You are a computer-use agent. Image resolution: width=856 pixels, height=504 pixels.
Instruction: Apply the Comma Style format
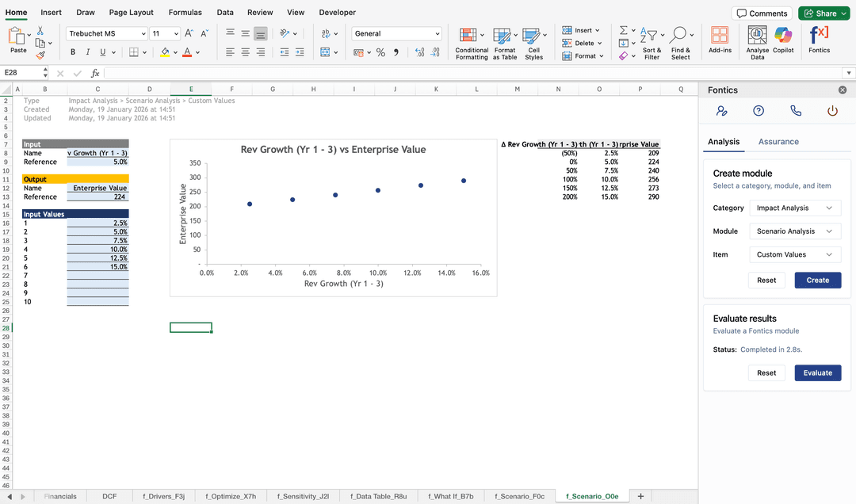(x=396, y=52)
